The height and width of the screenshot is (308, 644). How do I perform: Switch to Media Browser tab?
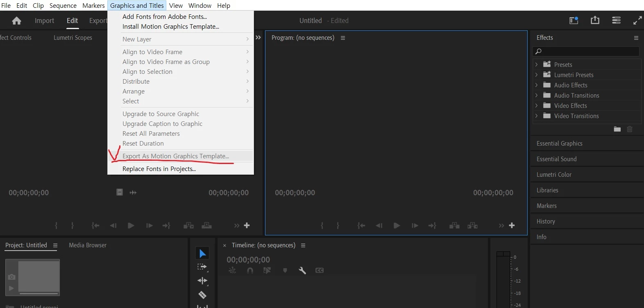click(x=88, y=245)
